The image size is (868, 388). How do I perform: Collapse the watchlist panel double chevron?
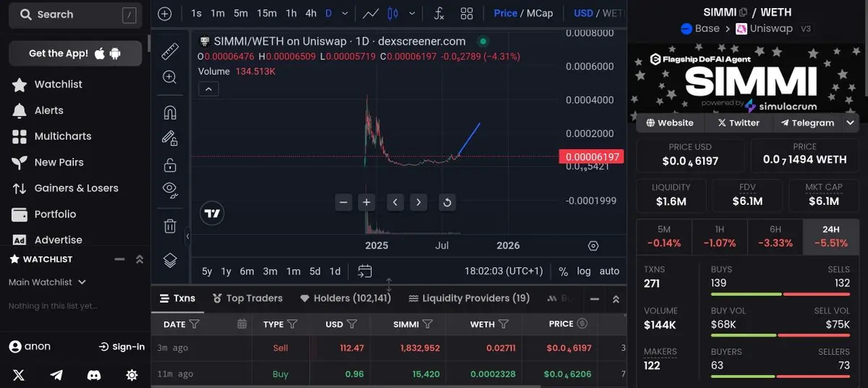(140, 259)
